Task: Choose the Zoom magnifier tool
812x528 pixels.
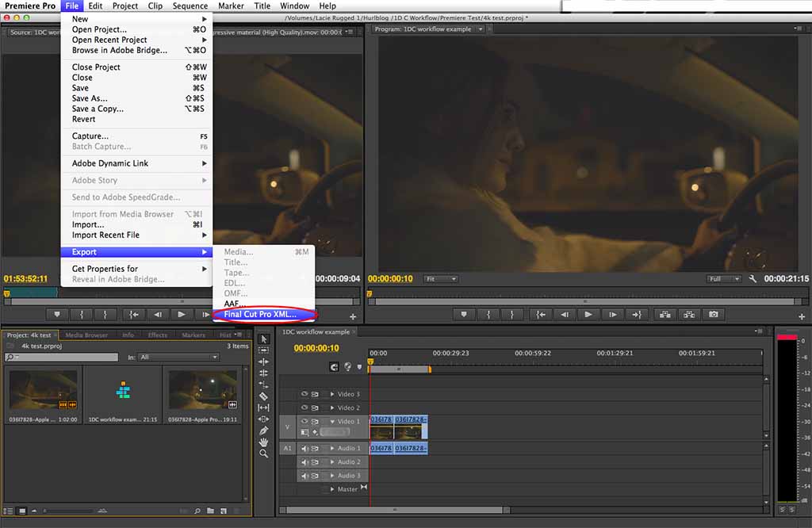Action: click(264, 454)
